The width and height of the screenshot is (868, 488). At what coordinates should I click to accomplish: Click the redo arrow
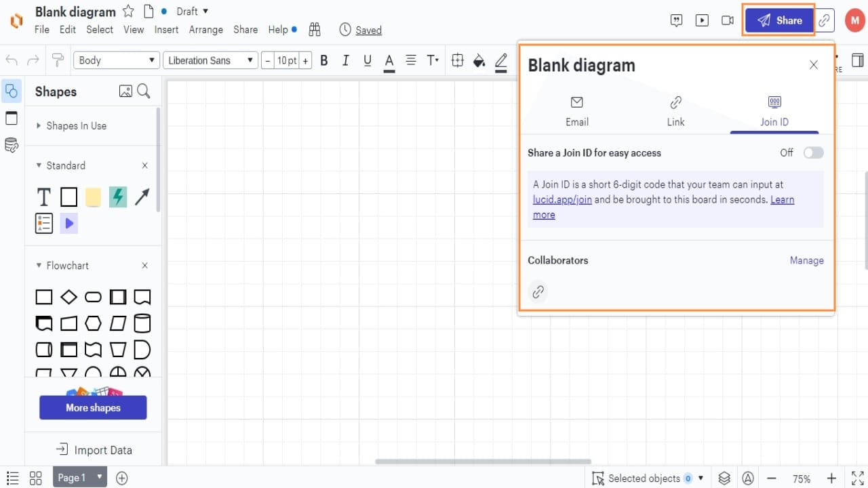click(33, 60)
